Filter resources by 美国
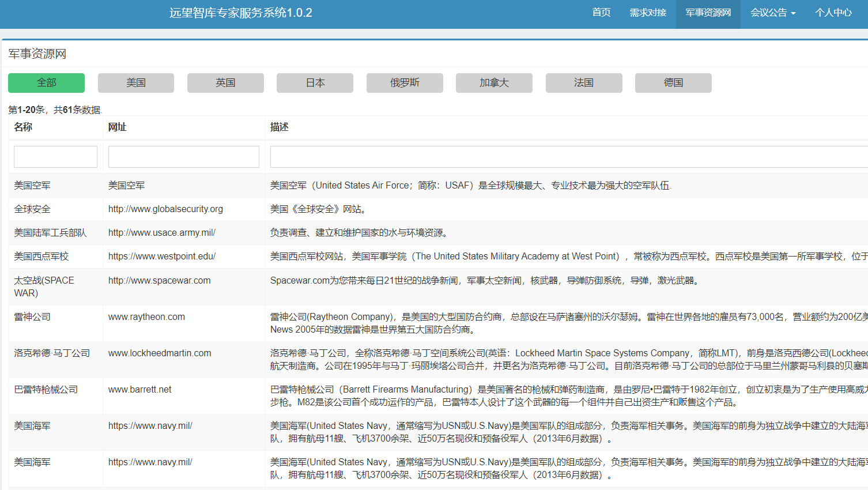The image size is (868, 490). pyautogui.click(x=136, y=83)
